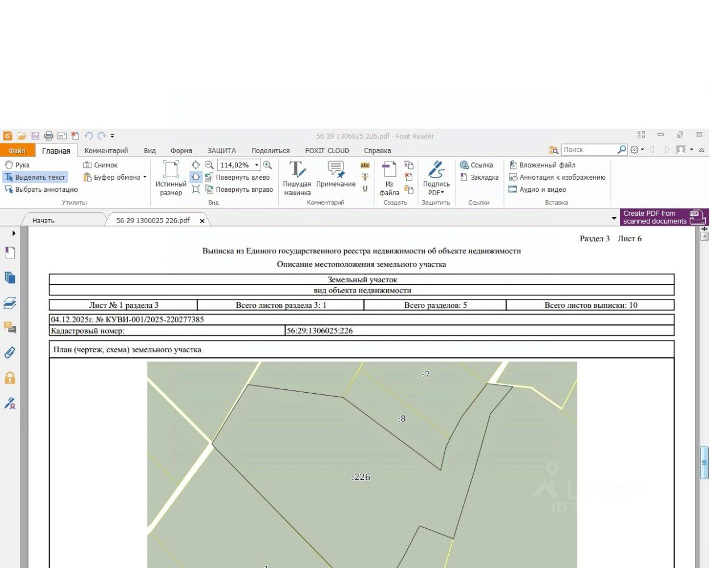This screenshot has width=728, height=568.
Task: Insert a Ссылка link
Action: coord(477,165)
